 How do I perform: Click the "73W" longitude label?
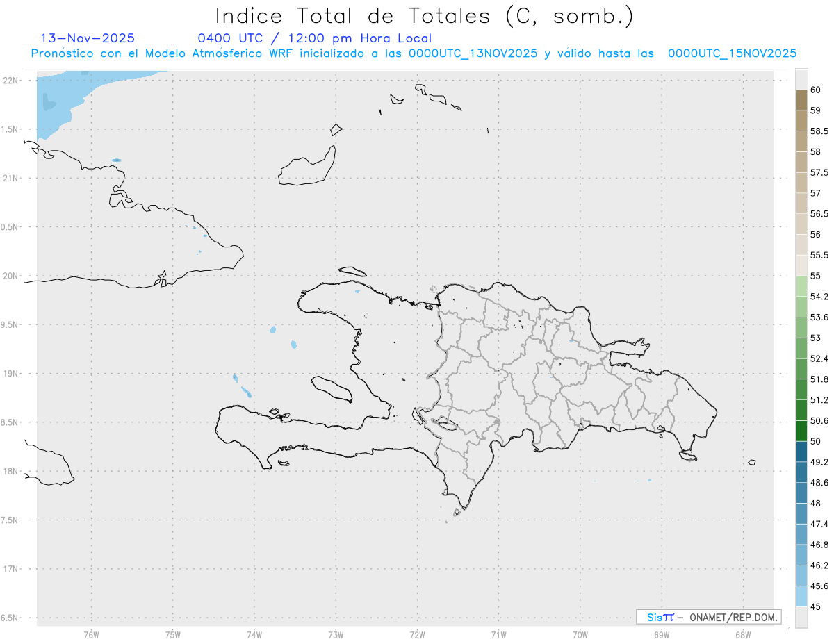click(x=336, y=634)
